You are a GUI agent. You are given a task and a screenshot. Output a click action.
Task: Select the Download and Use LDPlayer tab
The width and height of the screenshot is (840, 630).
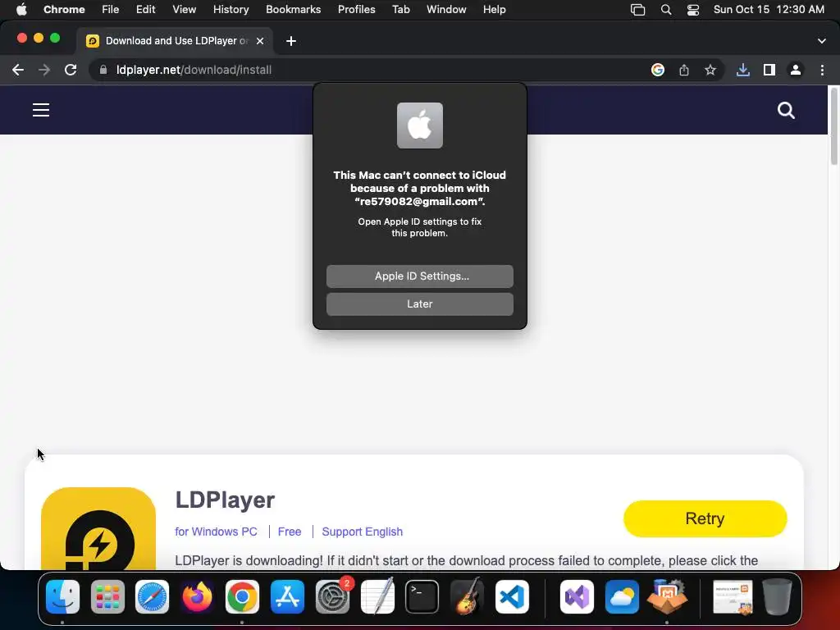pos(176,41)
